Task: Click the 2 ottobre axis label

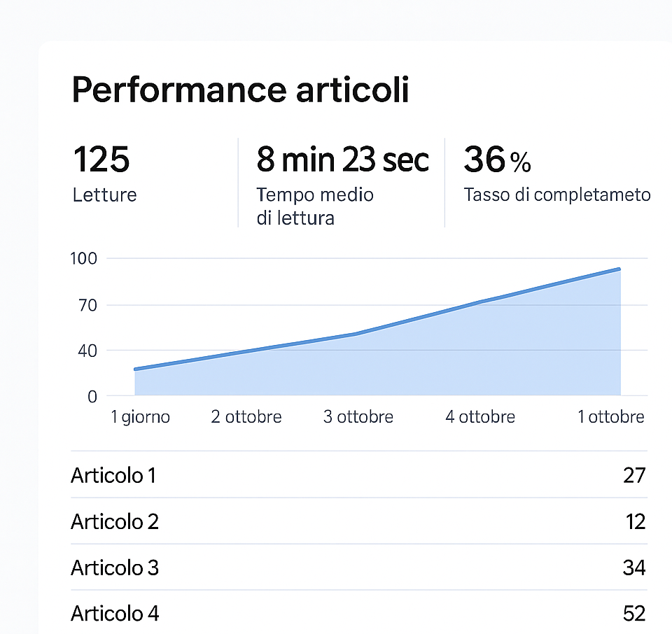Action: tap(246, 417)
